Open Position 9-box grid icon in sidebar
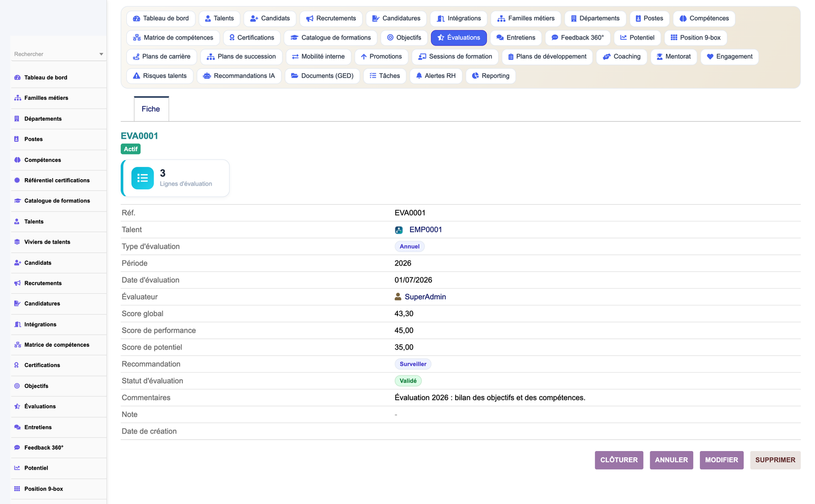Image resolution: width=815 pixels, height=504 pixels. coord(17,489)
